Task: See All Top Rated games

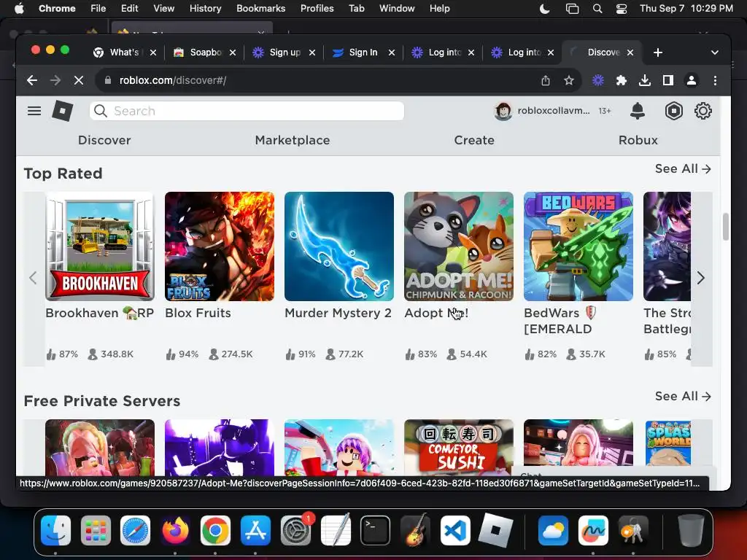Action: point(683,168)
